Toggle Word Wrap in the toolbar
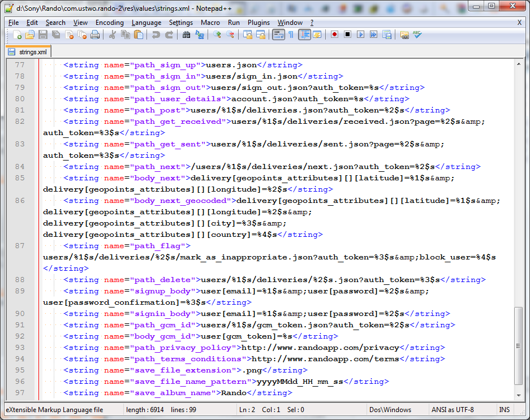530x420 pixels. (278, 34)
